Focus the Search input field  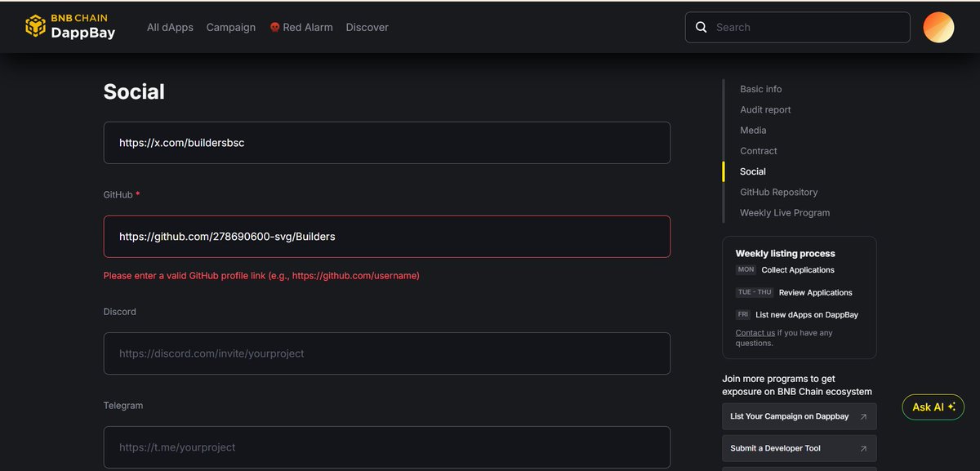tap(797, 27)
